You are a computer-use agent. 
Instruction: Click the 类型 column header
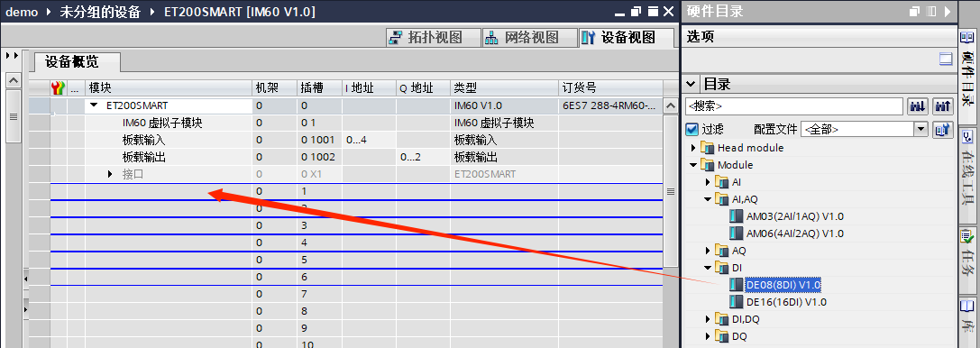pyautogui.click(x=504, y=88)
